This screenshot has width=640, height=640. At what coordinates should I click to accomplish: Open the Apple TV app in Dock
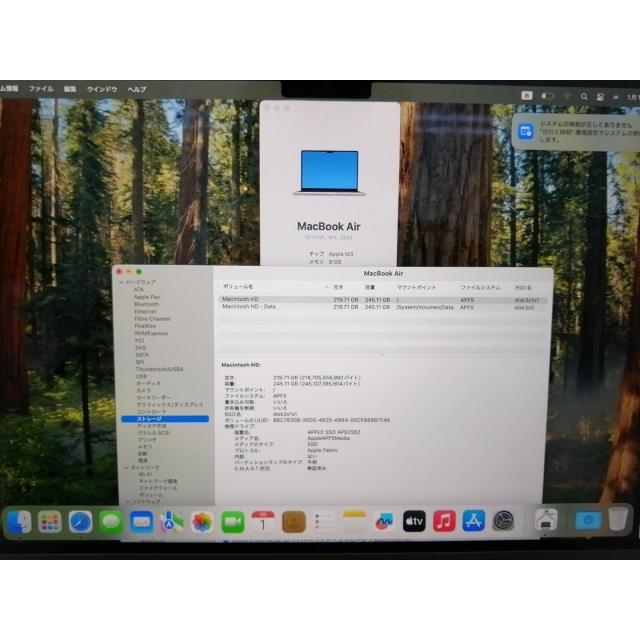point(414,521)
